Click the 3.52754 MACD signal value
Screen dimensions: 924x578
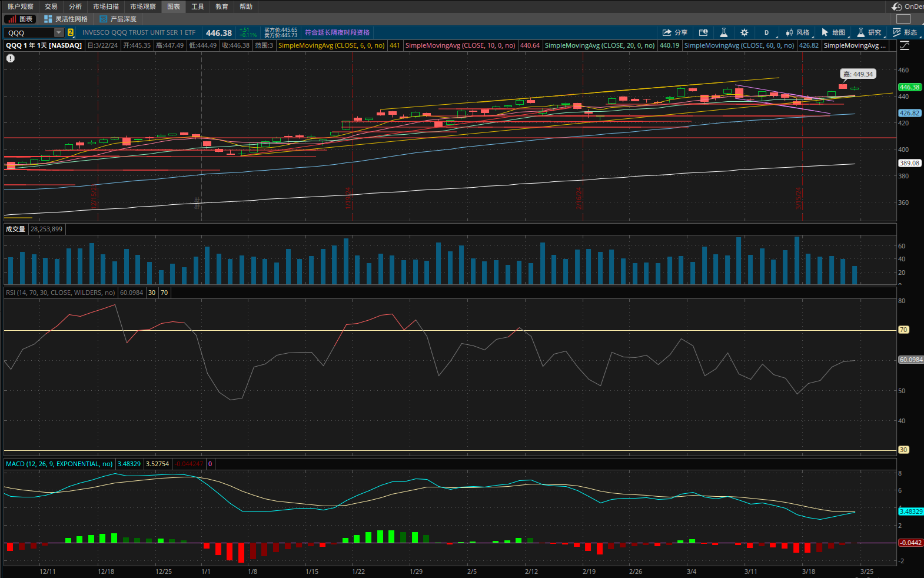tap(158, 464)
